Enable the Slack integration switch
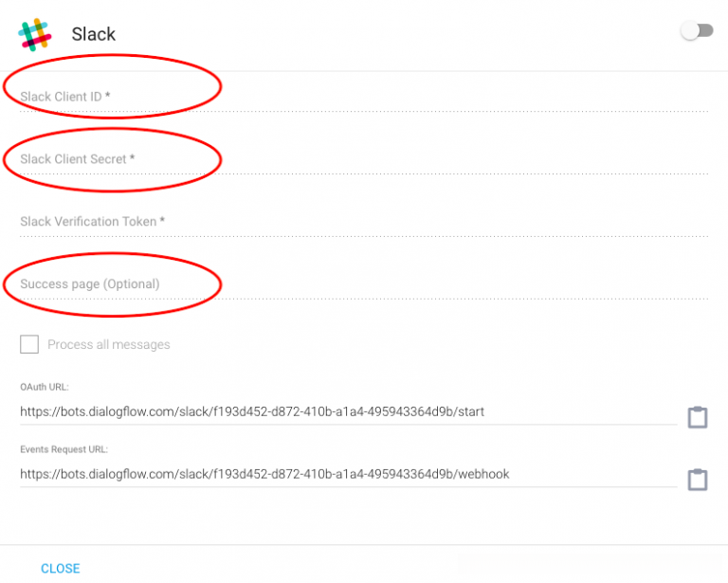Image resolution: width=728 pixels, height=583 pixels. [697, 31]
